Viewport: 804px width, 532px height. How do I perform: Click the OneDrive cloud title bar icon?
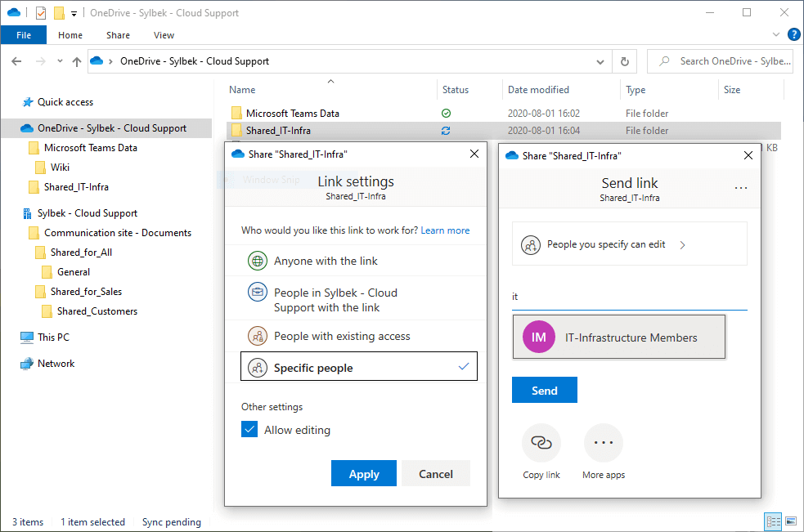click(14, 12)
